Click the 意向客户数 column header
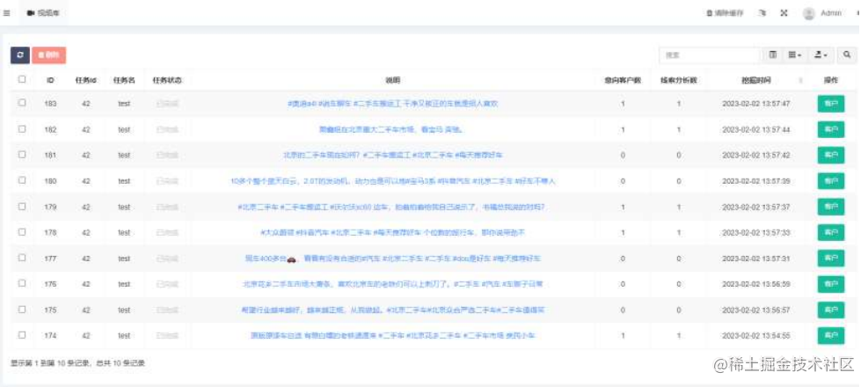Screen dimensions: 868x387 623,80
